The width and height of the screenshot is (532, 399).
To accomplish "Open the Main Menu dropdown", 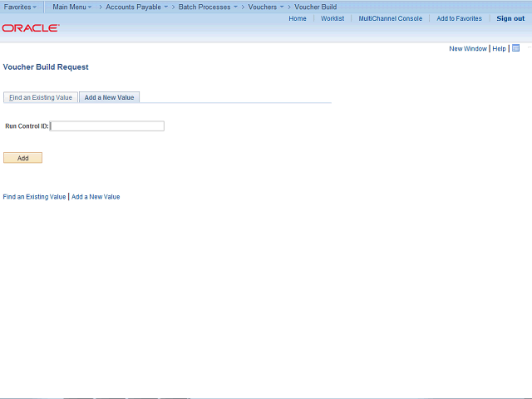I will pyautogui.click(x=72, y=7).
